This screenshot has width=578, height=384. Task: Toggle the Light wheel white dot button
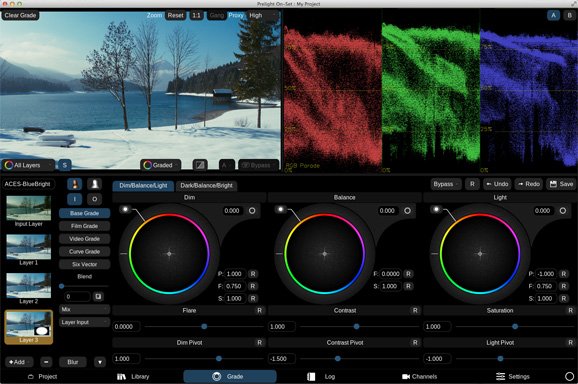pyautogui.click(x=436, y=209)
